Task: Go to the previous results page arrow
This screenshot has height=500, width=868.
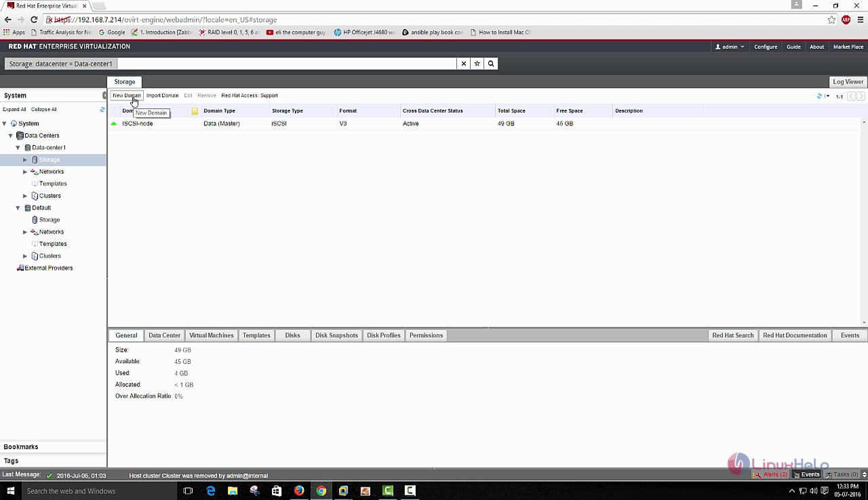Action: (x=852, y=96)
